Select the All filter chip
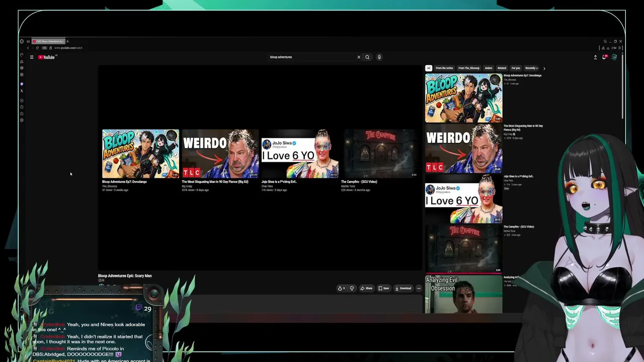The image size is (644, 362). point(429,68)
